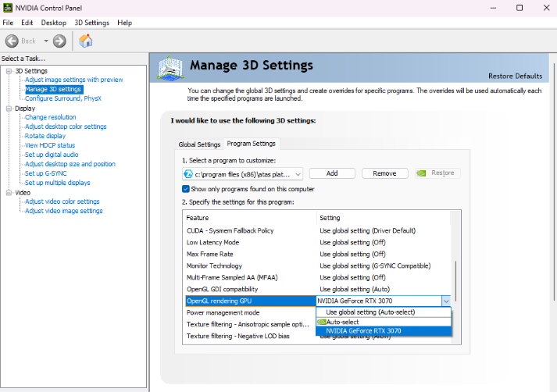Switch to the Global Settings tab

[199, 144]
